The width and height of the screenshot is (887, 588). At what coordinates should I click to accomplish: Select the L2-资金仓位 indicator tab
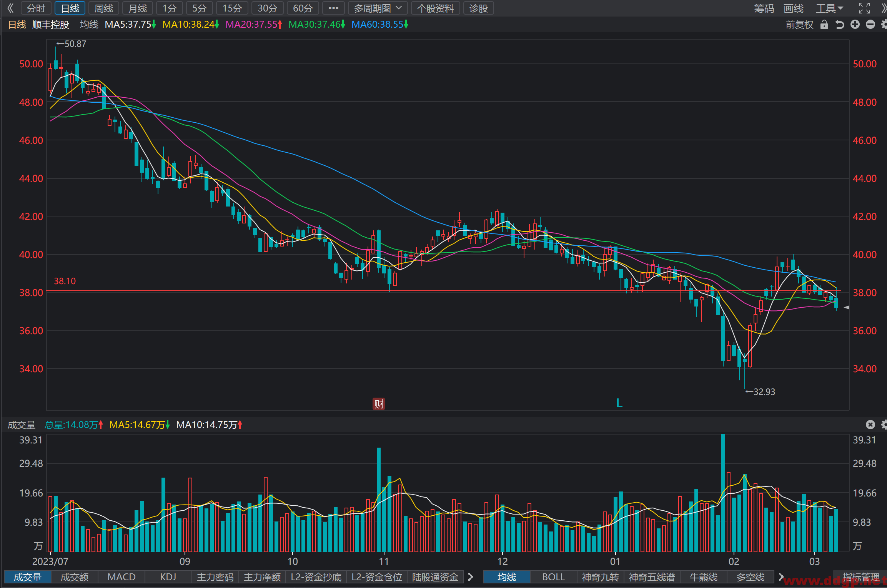[x=377, y=577]
